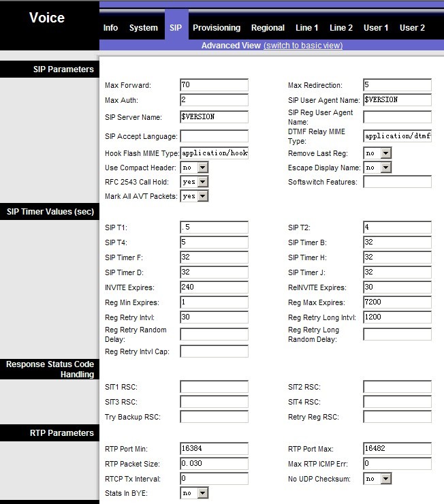Click the Softswitch Features field
The image size is (444, 504).
tap(398, 182)
